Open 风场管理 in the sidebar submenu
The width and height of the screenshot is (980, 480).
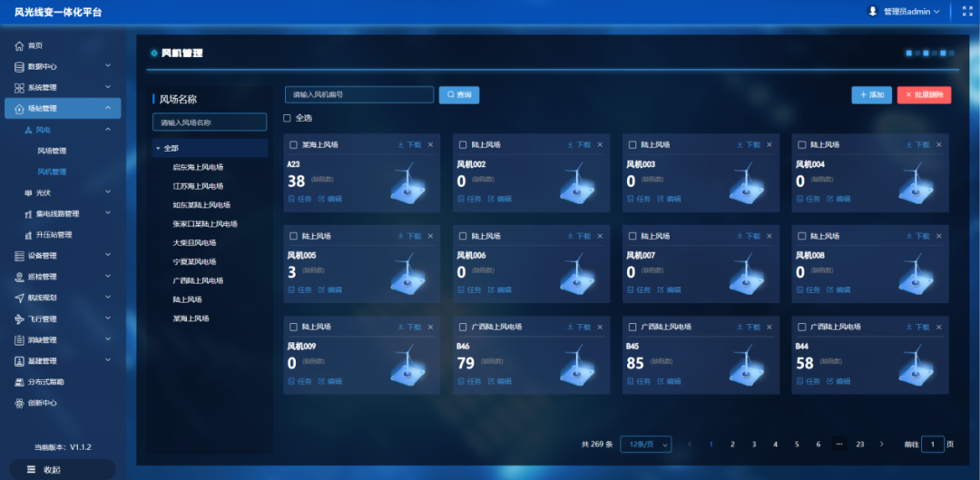(x=52, y=151)
